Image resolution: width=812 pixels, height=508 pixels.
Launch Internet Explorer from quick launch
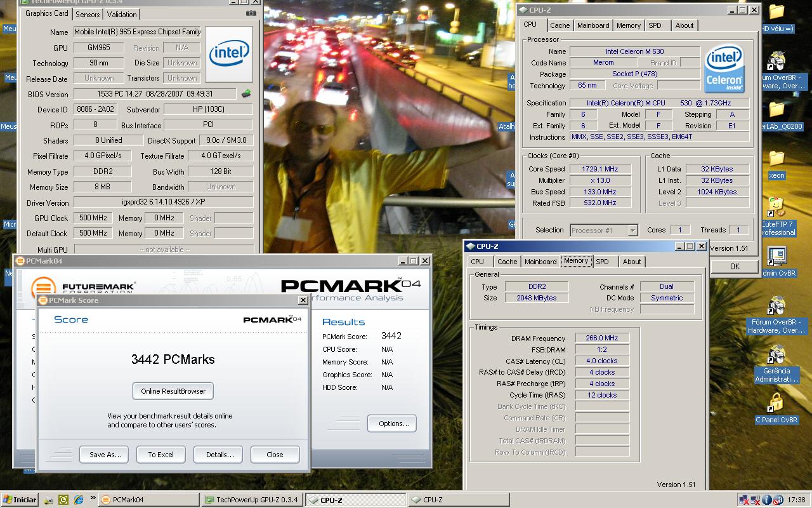tap(78, 500)
